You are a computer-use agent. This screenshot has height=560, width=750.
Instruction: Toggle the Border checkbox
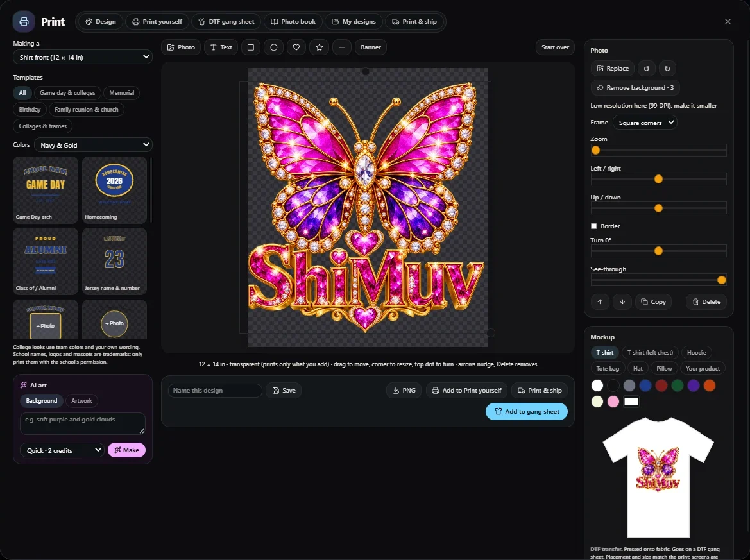[593, 226]
